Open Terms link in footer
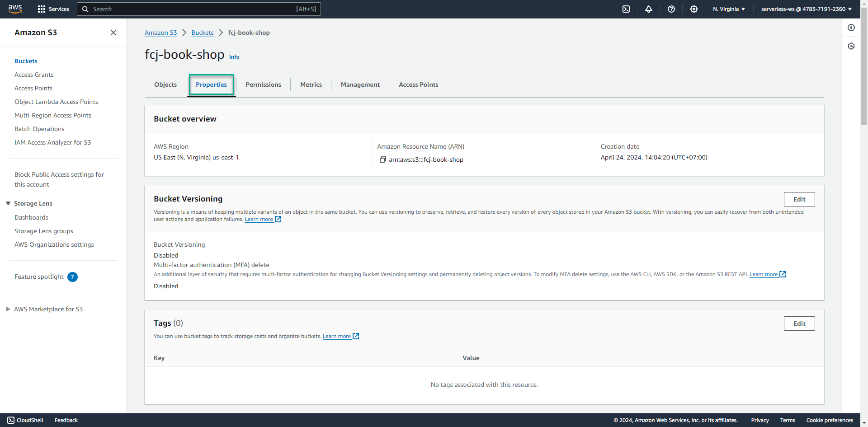 (788, 420)
